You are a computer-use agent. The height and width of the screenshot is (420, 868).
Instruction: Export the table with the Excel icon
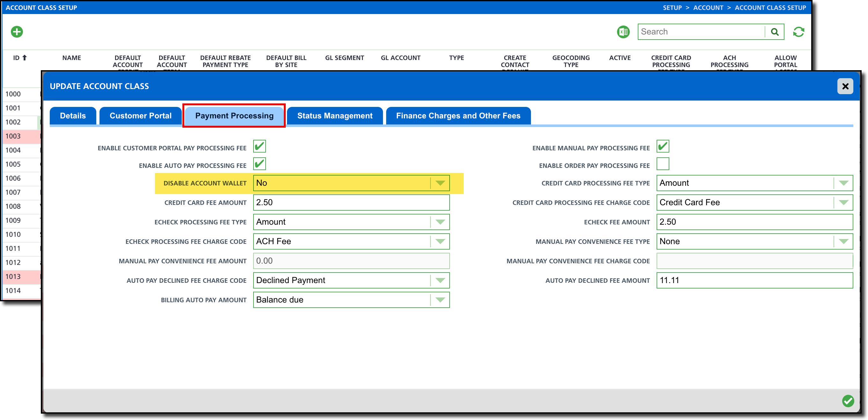point(623,32)
